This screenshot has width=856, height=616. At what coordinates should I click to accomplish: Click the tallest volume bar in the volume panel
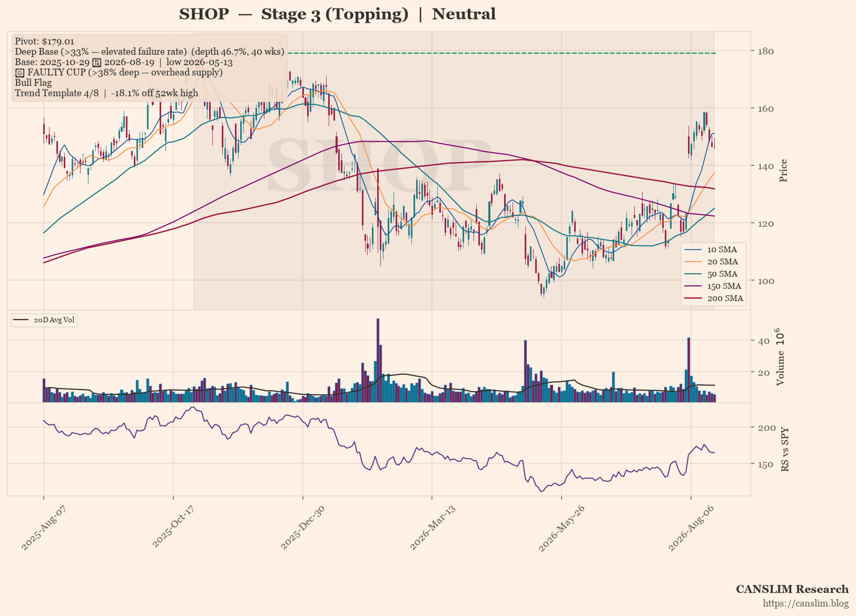click(378, 360)
